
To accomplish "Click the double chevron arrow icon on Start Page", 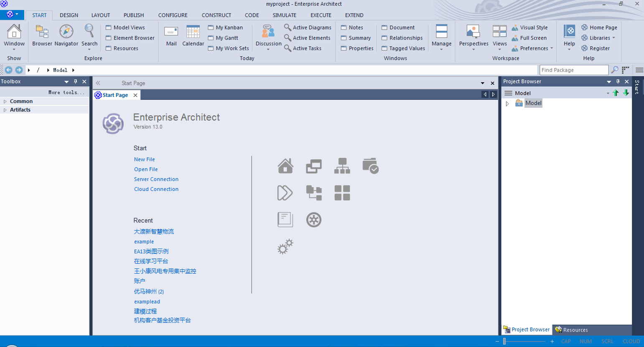I will tap(285, 193).
